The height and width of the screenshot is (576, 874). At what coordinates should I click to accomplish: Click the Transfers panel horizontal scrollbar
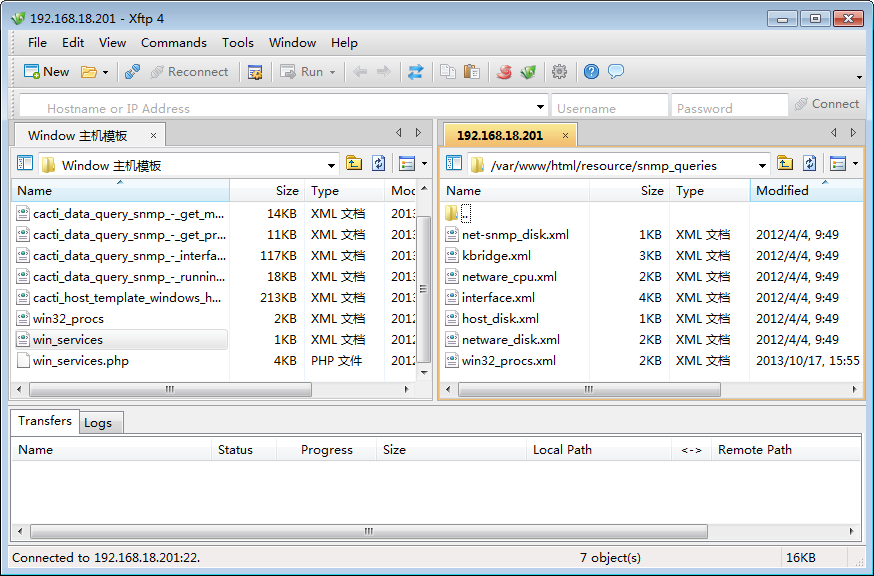pos(368,531)
